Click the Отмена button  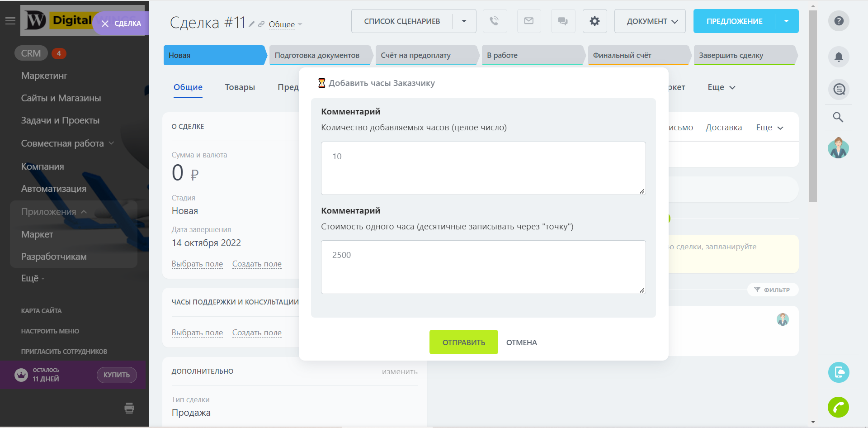(522, 342)
